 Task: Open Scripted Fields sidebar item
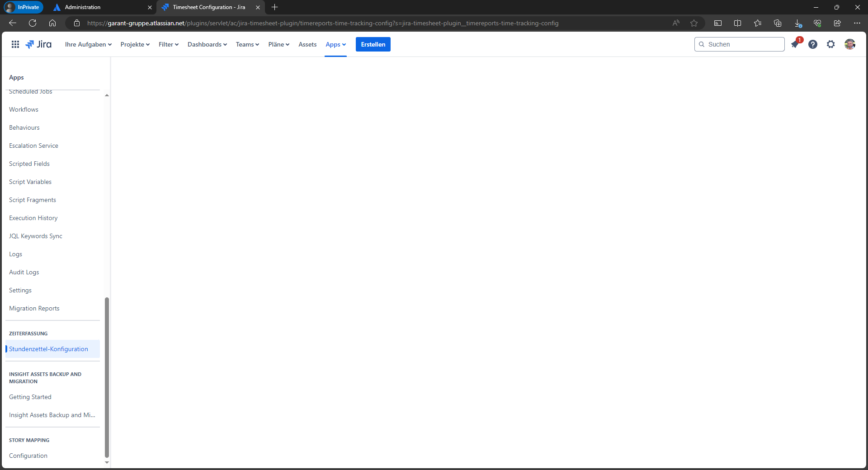point(29,164)
